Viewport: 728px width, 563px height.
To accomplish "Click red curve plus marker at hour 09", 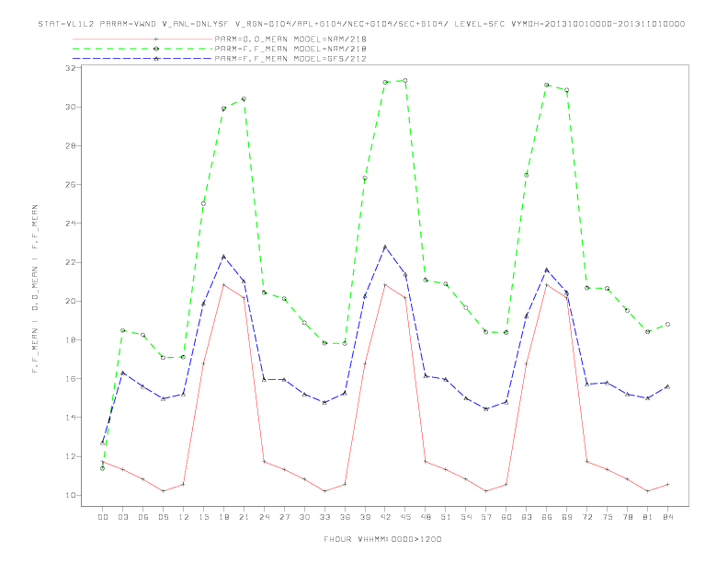I will pyautogui.click(x=163, y=491).
